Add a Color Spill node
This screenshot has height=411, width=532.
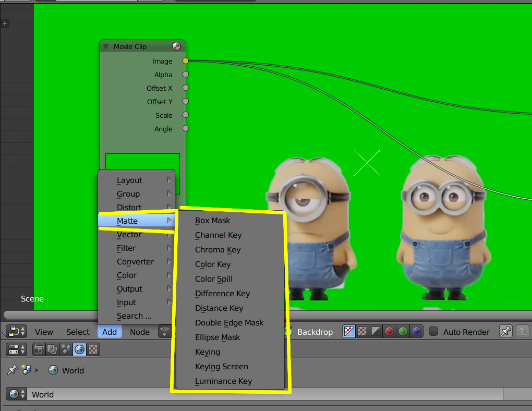(x=231, y=279)
